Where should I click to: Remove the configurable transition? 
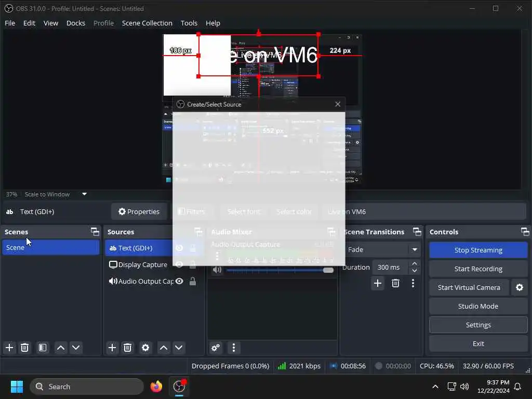click(395, 283)
